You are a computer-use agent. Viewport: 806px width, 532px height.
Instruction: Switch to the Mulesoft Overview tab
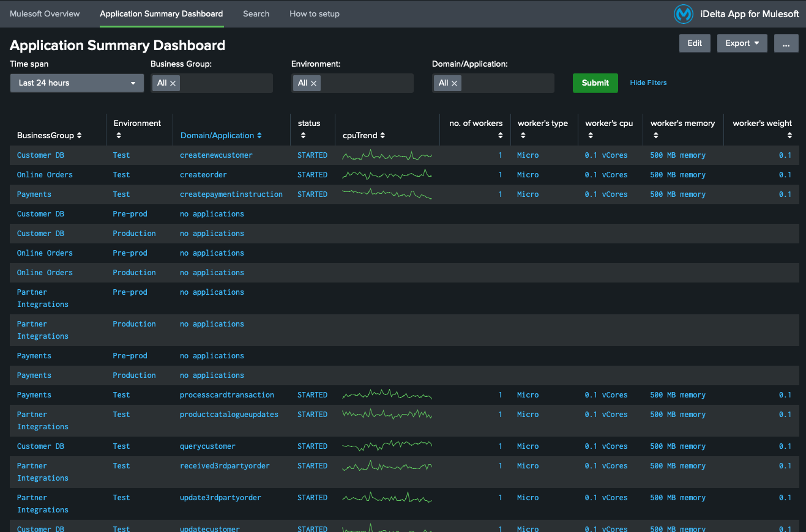(x=45, y=13)
